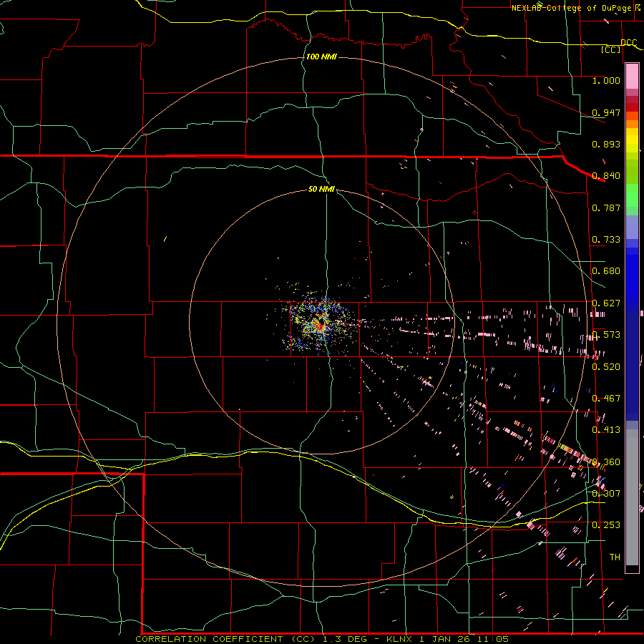Click the radar site echo cluster at the rings' center

(x=321, y=324)
